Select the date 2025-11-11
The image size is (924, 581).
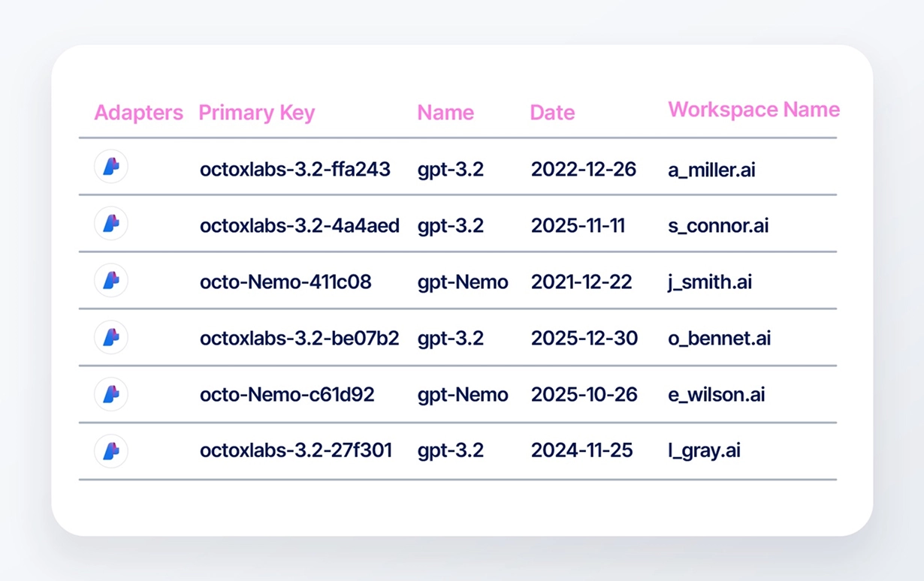(x=578, y=226)
